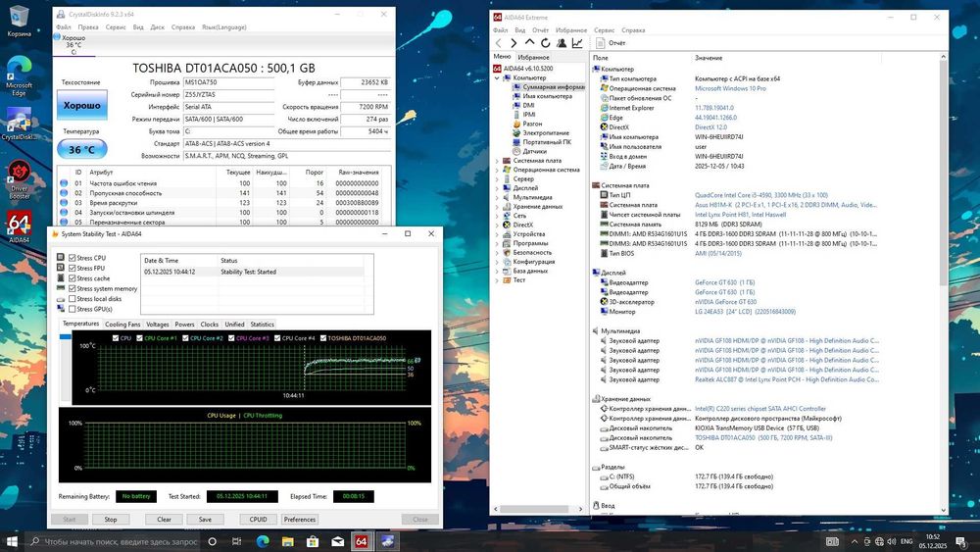Click the Stop button in stability test

point(111,520)
